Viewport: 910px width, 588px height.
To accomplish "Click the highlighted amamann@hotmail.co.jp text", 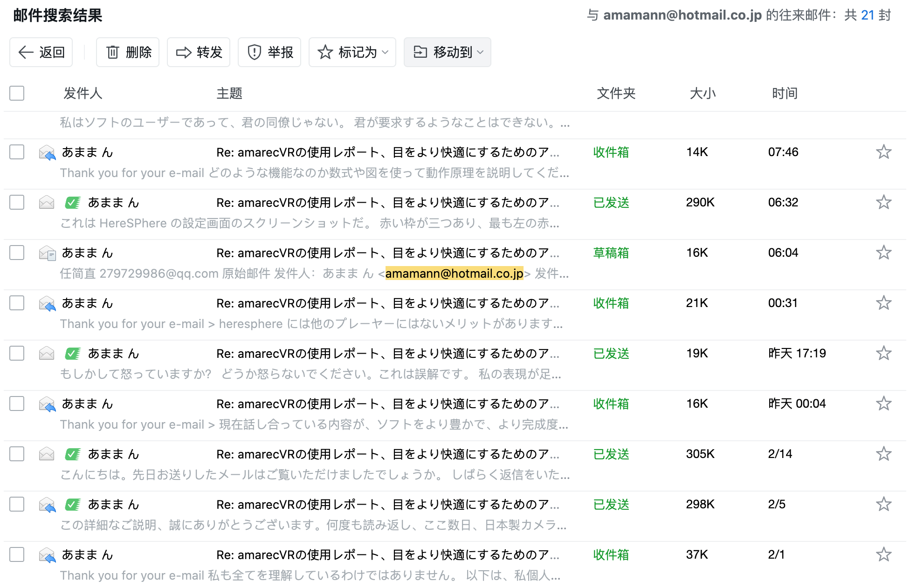I will click(x=455, y=273).
